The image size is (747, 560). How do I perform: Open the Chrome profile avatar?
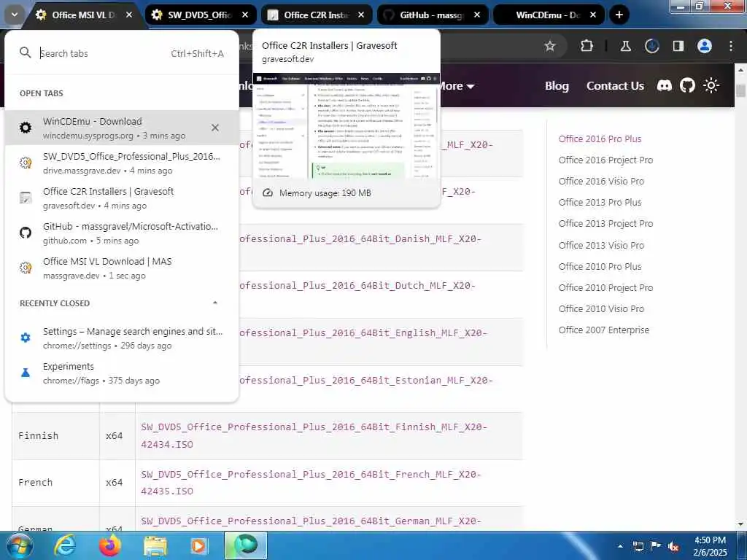point(705,46)
